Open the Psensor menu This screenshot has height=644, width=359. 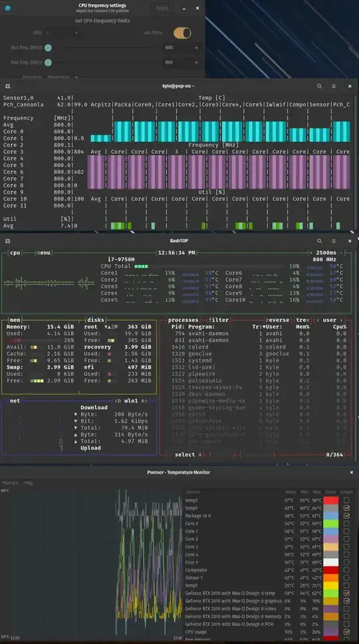pyautogui.click(x=10, y=482)
